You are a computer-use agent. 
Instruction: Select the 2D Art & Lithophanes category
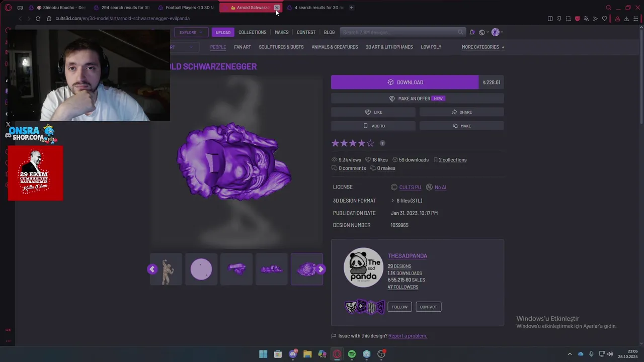pos(389,47)
